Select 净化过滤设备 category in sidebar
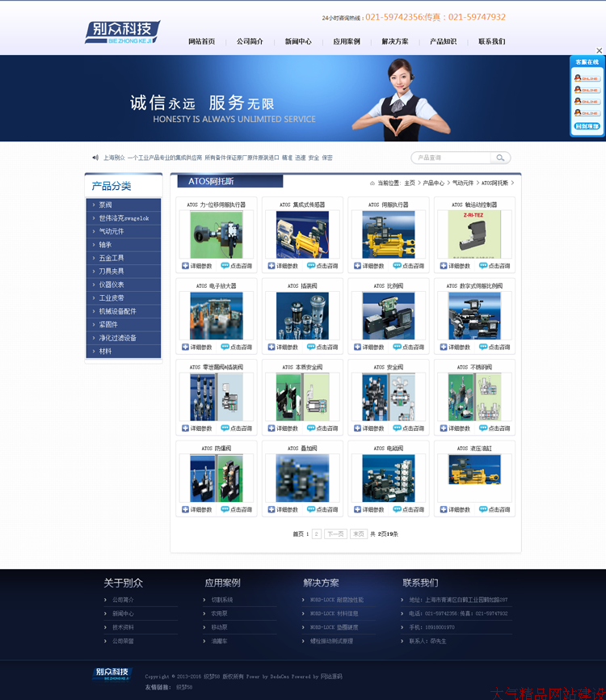The width and height of the screenshot is (606, 700). (x=123, y=338)
